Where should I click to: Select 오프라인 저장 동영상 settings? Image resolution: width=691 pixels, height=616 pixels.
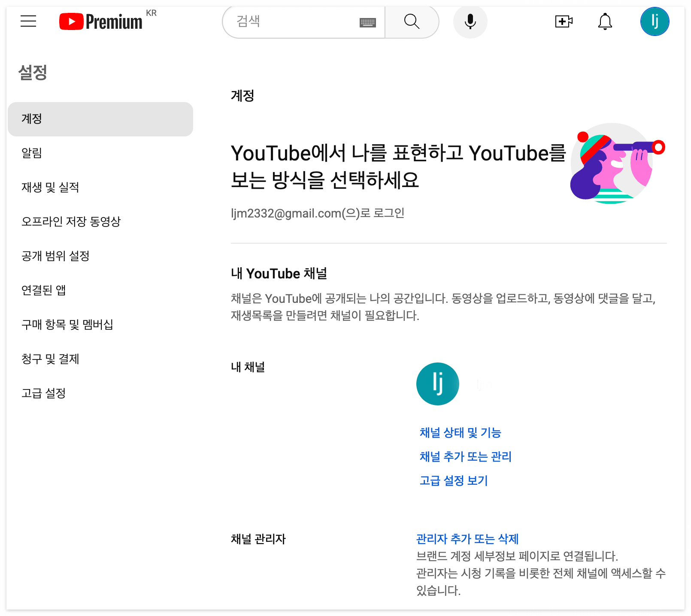pos(71,222)
